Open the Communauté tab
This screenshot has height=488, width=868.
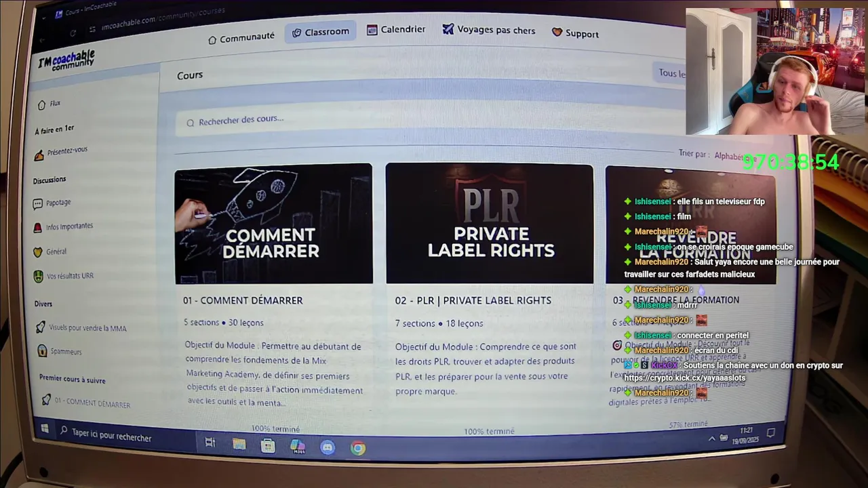tap(241, 37)
